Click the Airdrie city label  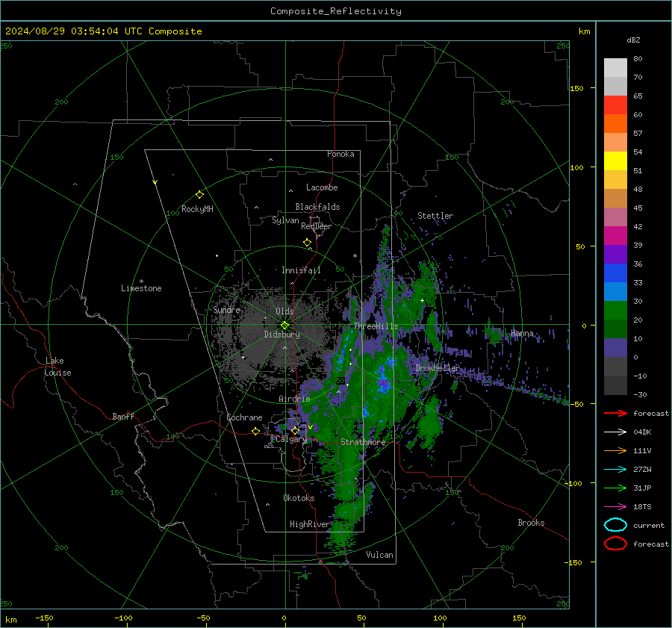(294, 399)
